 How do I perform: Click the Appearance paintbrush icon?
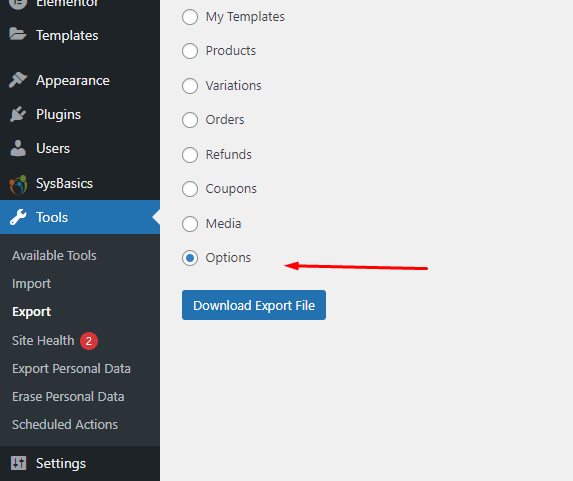pyautogui.click(x=18, y=80)
